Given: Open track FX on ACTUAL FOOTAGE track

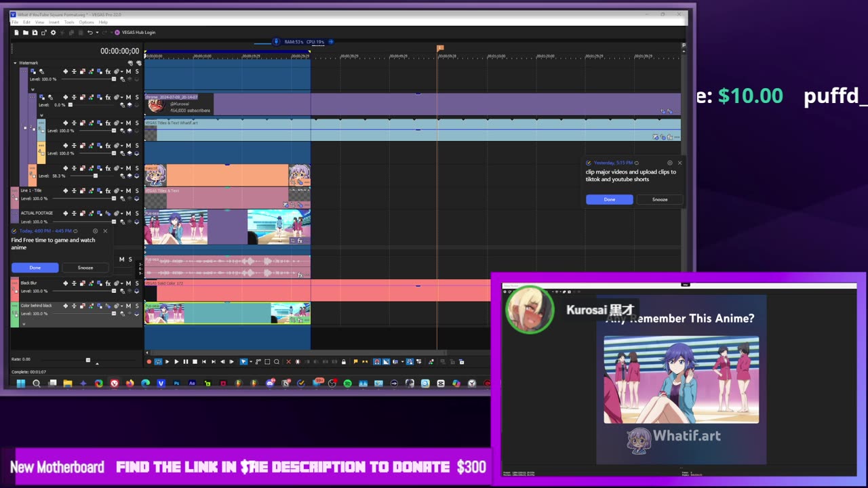Looking at the screenshot, I should [108, 213].
